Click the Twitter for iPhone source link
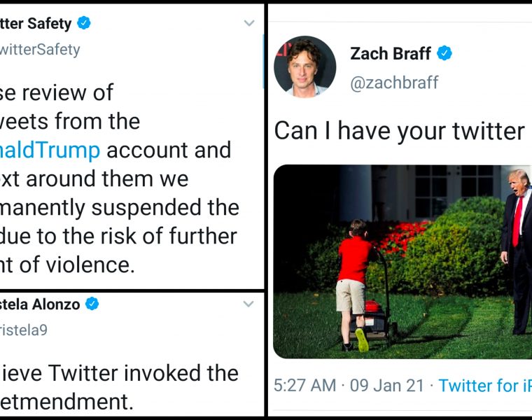The image size is (532, 420). pyautogui.click(x=484, y=386)
